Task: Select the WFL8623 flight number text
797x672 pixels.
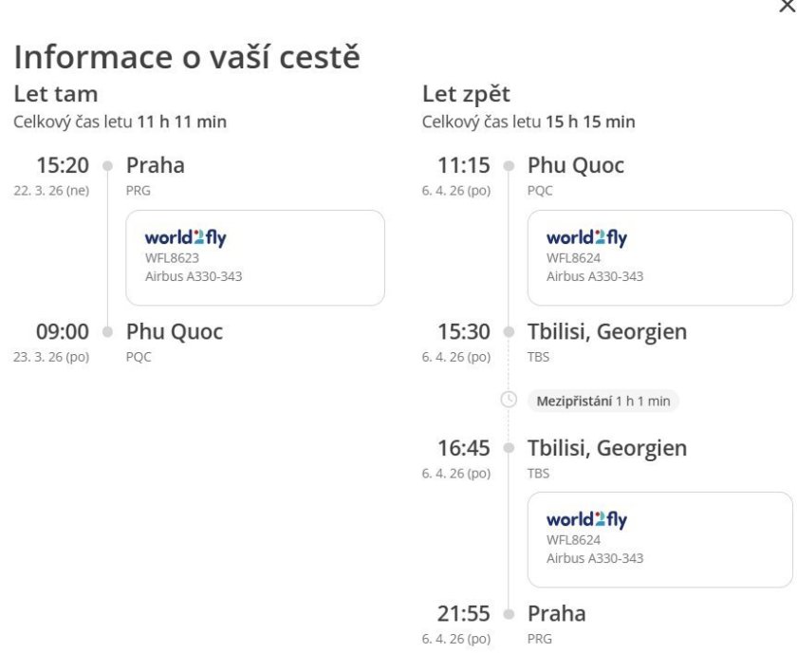Action: tap(172, 257)
